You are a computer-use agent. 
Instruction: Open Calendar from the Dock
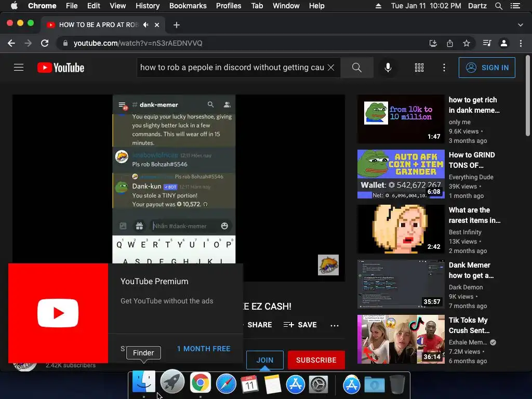(250, 384)
